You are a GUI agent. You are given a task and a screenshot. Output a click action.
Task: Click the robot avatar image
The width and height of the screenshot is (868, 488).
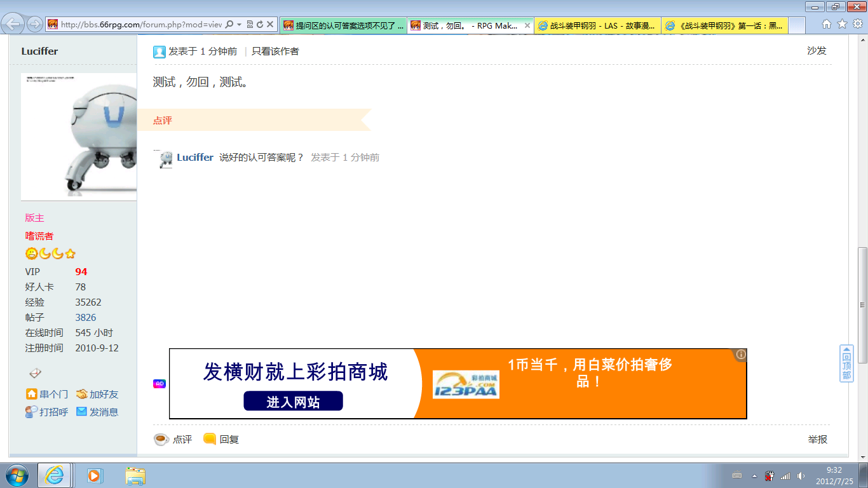coord(79,137)
